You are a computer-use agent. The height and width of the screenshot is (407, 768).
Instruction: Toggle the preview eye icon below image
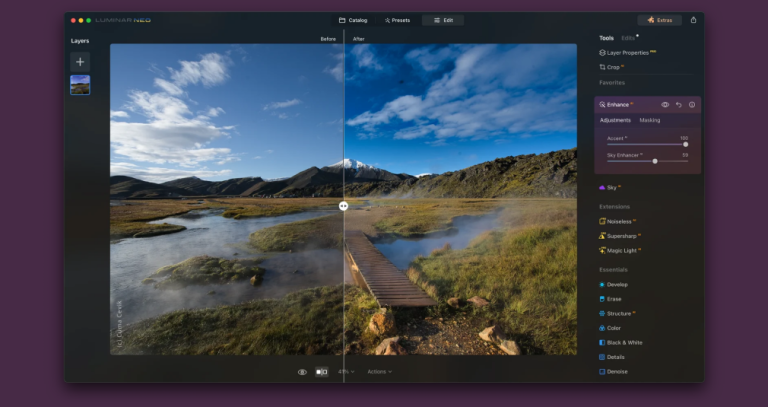coord(302,372)
